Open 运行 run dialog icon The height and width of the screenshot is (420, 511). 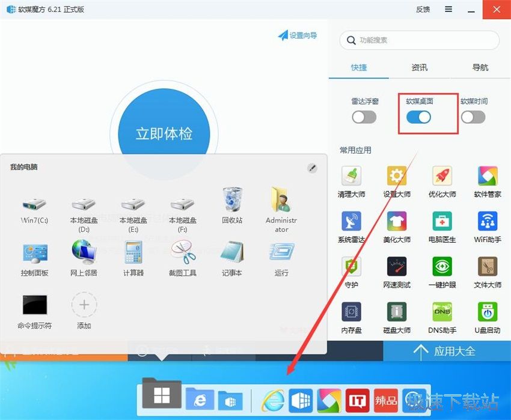point(281,252)
